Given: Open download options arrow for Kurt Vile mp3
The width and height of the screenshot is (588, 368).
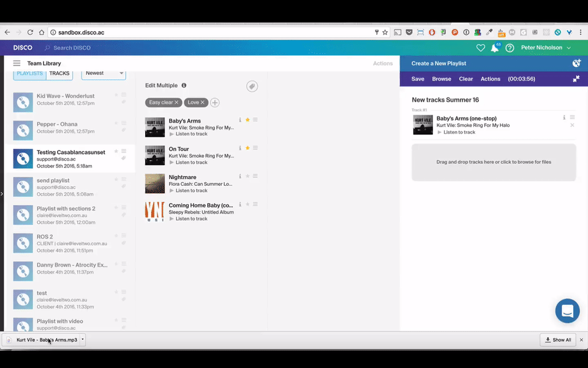Looking at the screenshot, I should pos(83,339).
